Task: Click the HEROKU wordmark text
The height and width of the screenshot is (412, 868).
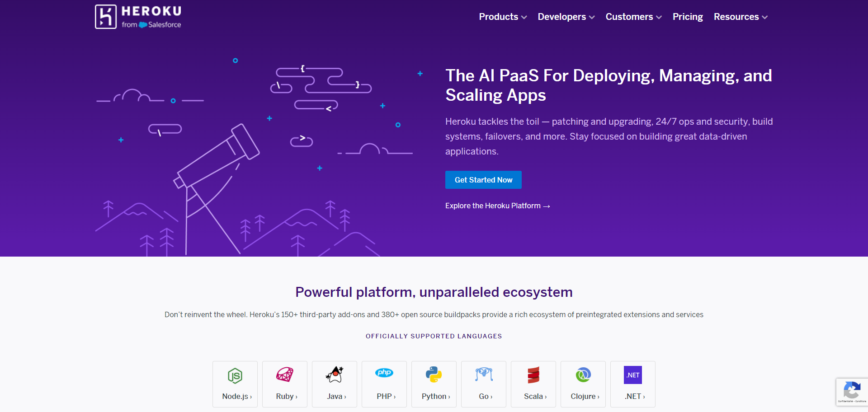Action: (x=151, y=11)
